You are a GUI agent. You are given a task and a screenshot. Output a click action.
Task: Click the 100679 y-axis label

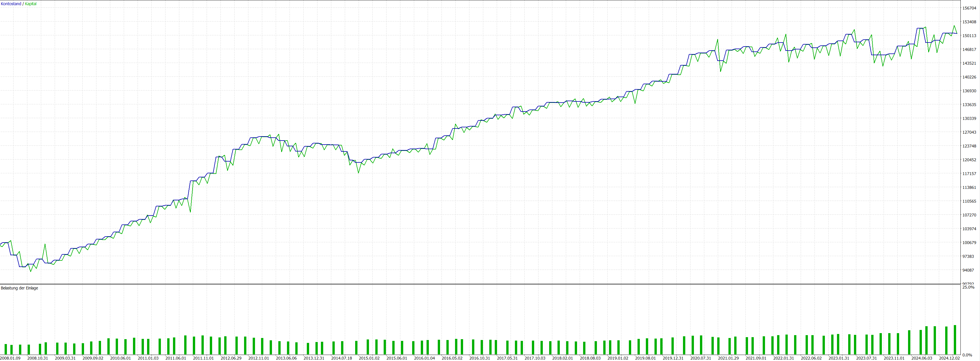tap(969, 243)
